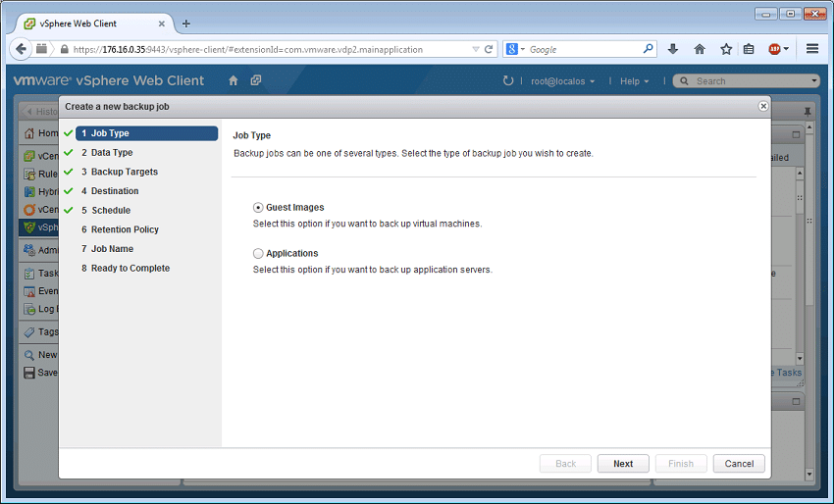Image resolution: width=834 pixels, height=504 pixels.
Task: Bookmark this page with the star icon
Action: pyautogui.click(x=726, y=49)
